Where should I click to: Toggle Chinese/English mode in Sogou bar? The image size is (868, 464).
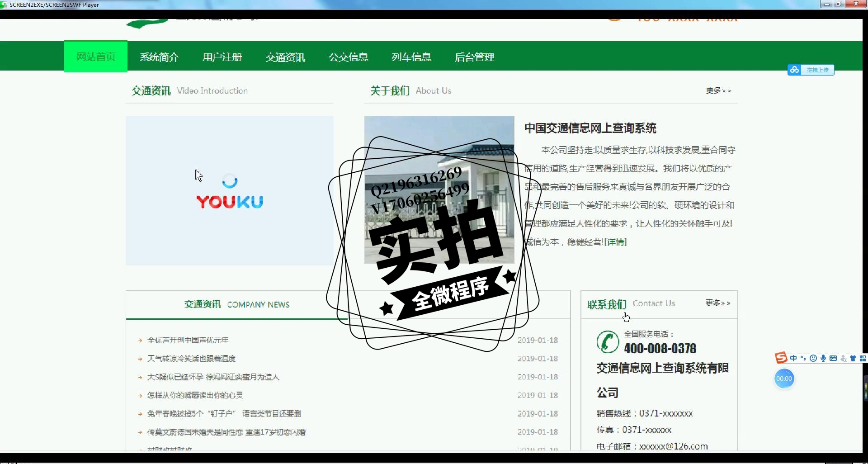click(x=793, y=358)
